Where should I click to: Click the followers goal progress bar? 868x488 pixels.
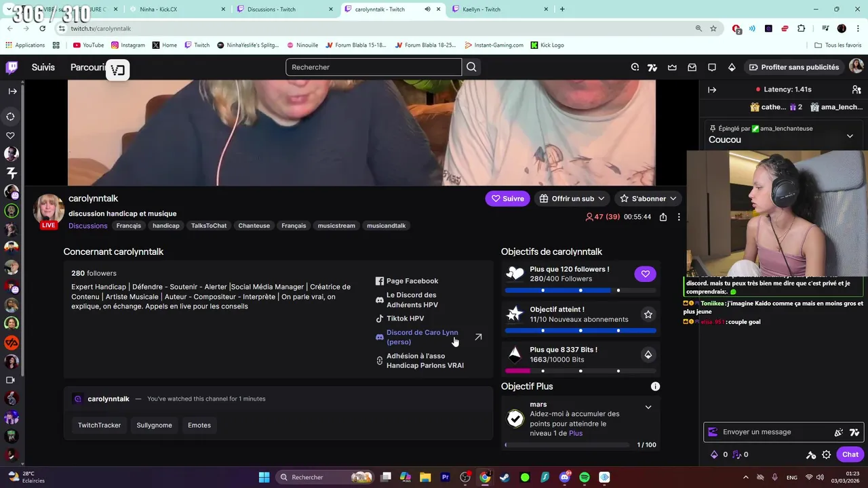coord(580,290)
